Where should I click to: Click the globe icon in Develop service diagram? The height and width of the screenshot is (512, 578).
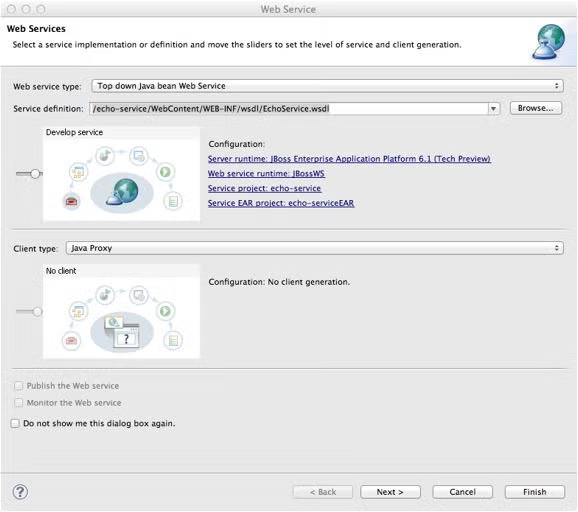(122, 192)
